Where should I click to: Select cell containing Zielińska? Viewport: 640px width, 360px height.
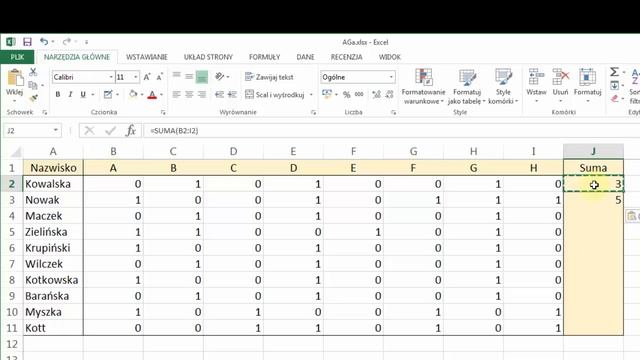click(53, 232)
